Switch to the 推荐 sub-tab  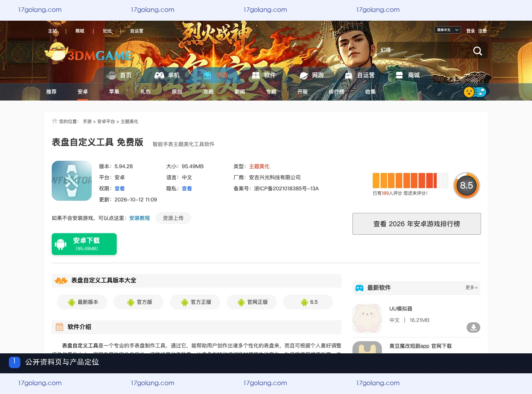(51, 92)
